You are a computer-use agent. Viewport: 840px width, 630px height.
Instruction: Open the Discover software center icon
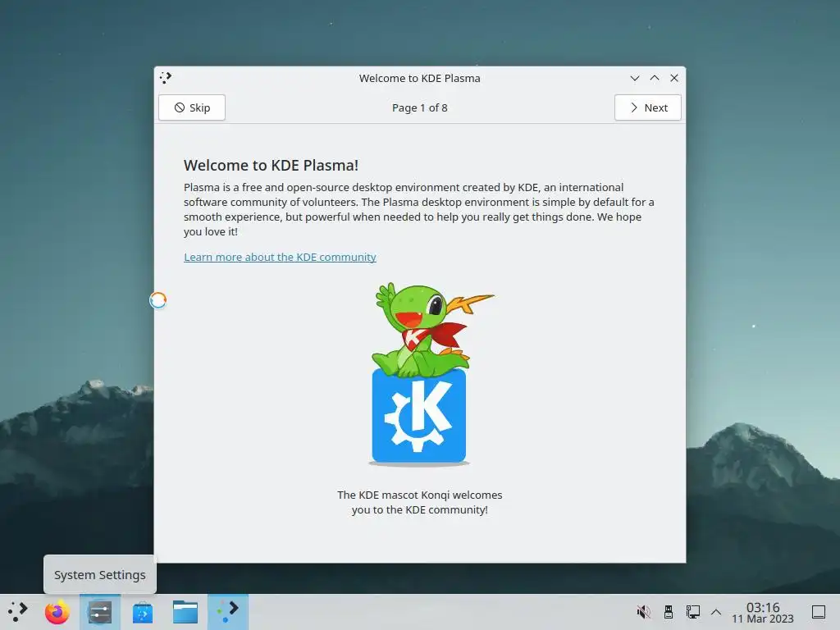pyautogui.click(x=143, y=612)
